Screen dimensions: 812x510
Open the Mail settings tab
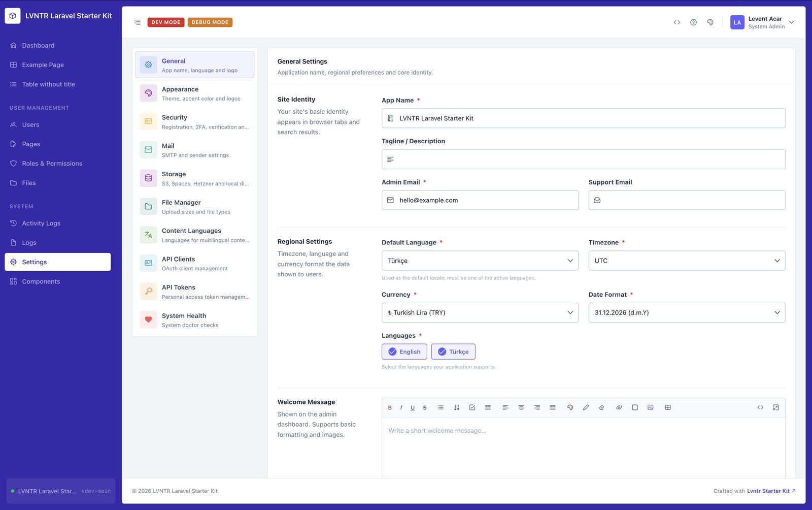click(195, 150)
